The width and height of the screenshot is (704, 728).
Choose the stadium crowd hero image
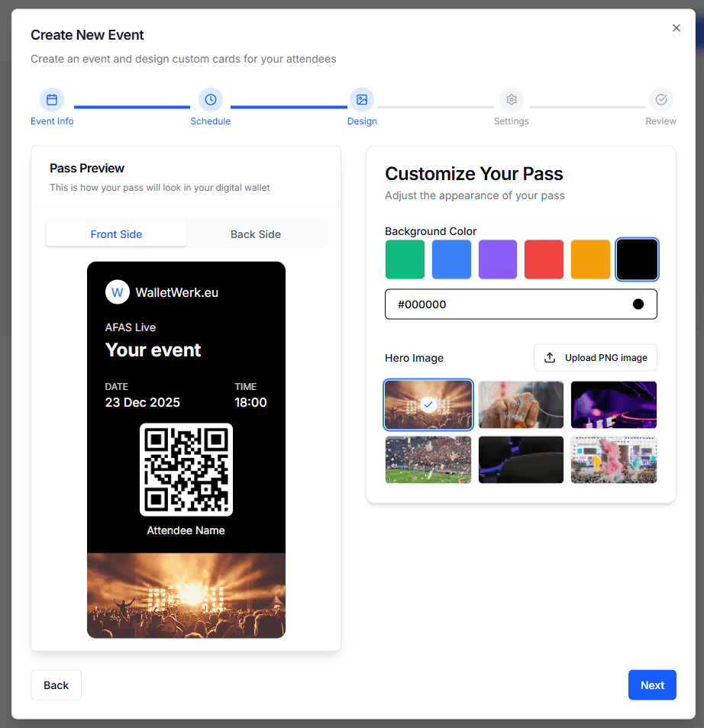coord(428,460)
